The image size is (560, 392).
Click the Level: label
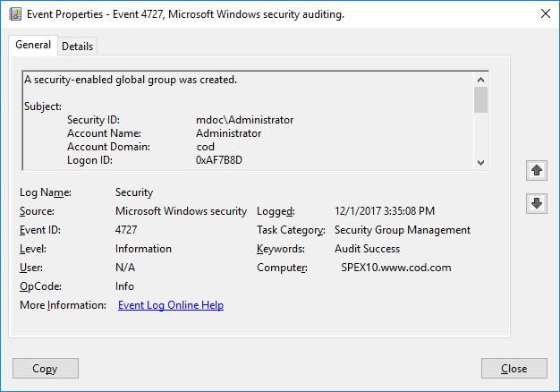tap(33, 249)
